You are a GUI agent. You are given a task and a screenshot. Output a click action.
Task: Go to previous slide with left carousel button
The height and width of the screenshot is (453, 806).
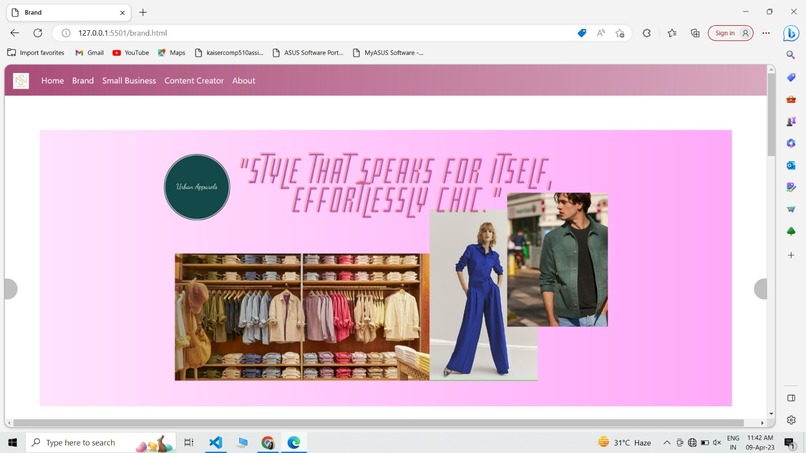pos(10,289)
